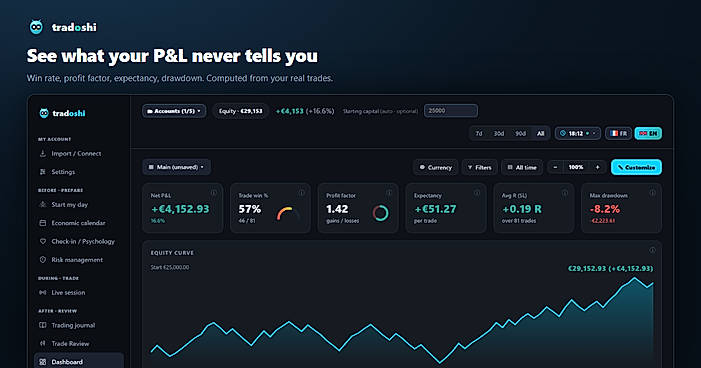
Task: Click the +€51.27 expectancy value
Action: [x=435, y=209]
